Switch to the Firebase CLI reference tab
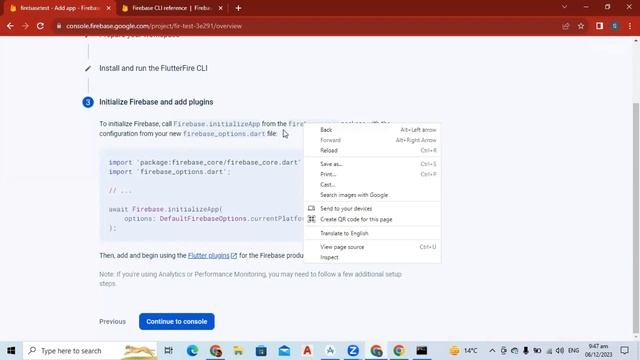Screen dimensions: 640x360 coord(171,8)
